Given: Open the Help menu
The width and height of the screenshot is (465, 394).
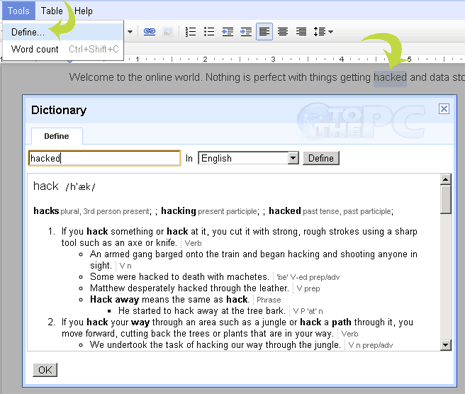Looking at the screenshot, I should tap(83, 11).
